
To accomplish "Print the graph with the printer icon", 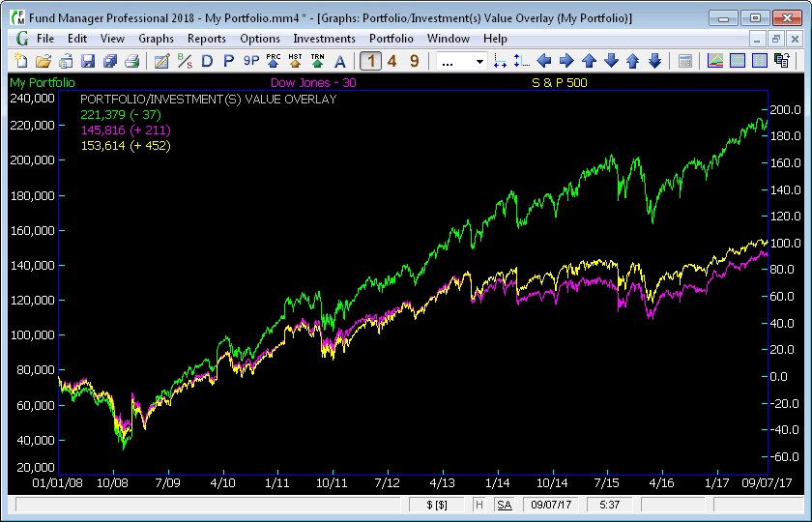I will 132,61.
